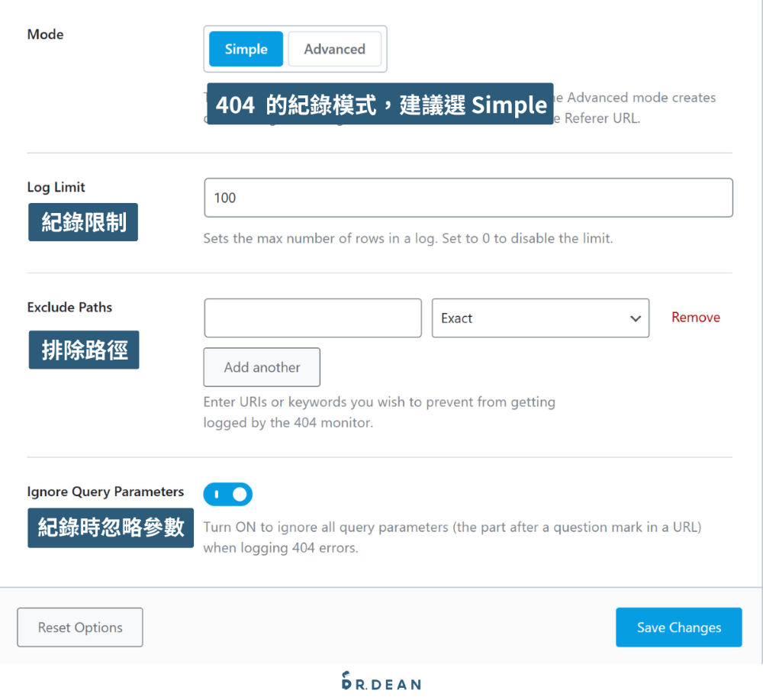Click the Reset Options button
Viewport: 763px width, 700px height.
79,627
